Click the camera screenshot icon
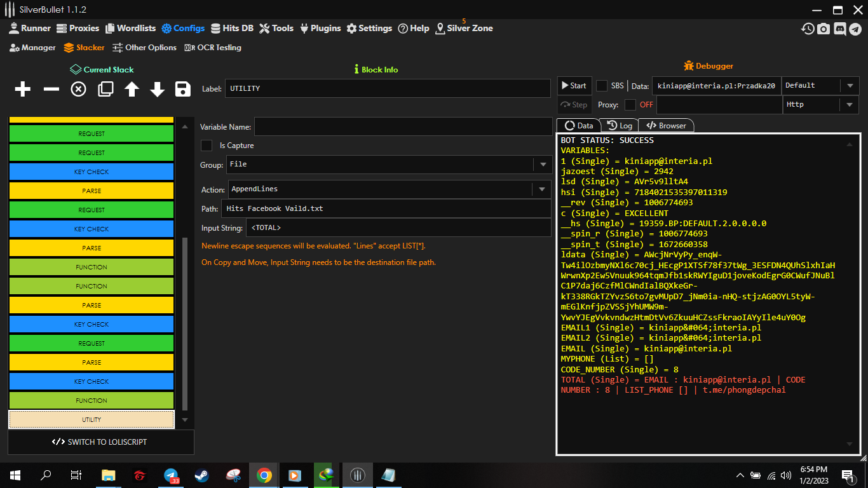868x488 pixels. (x=824, y=29)
